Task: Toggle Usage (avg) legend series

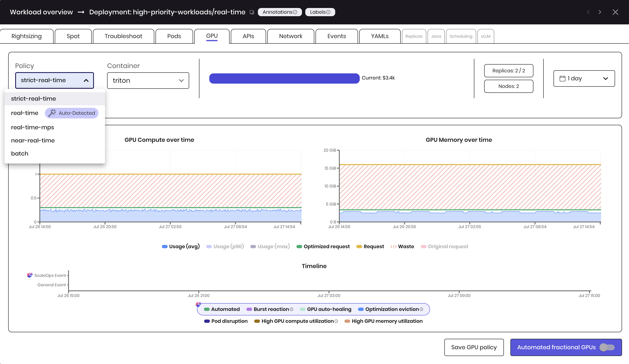Action: tap(181, 246)
